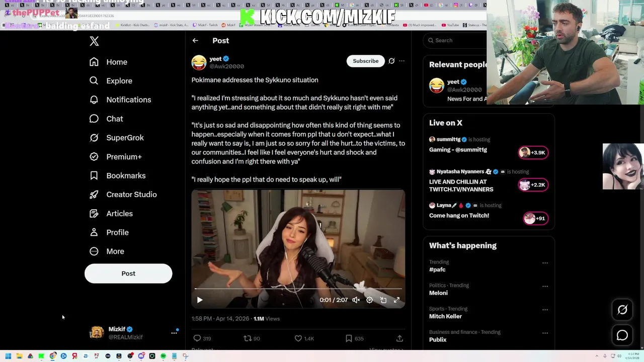Click yeet's laughing emoji avatar on post
This screenshot has width=644, height=362.
199,62
